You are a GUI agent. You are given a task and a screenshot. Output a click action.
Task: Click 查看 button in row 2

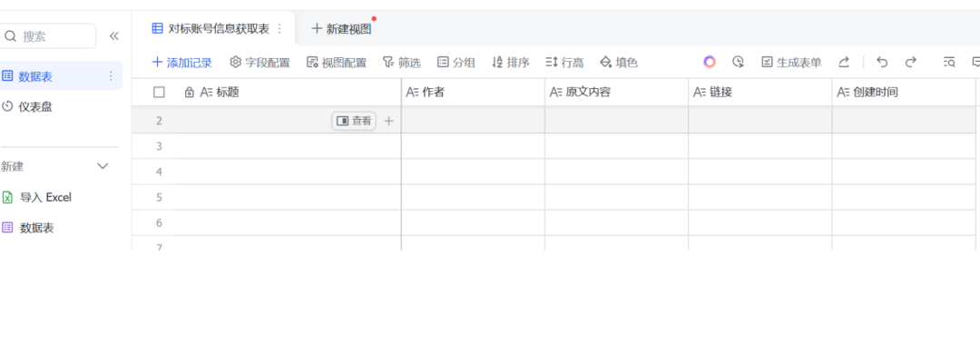point(354,121)
